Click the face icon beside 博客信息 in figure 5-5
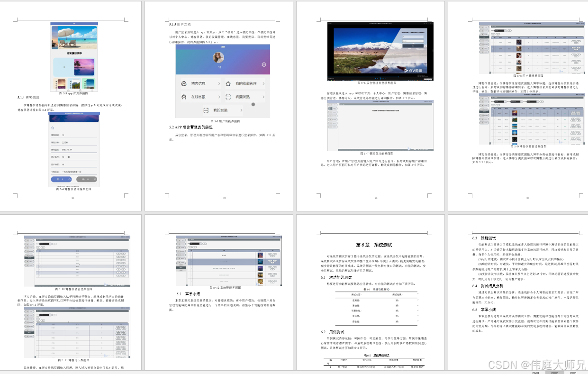The width and height of the screenshot is (588, 374). [x=184, y=83]
